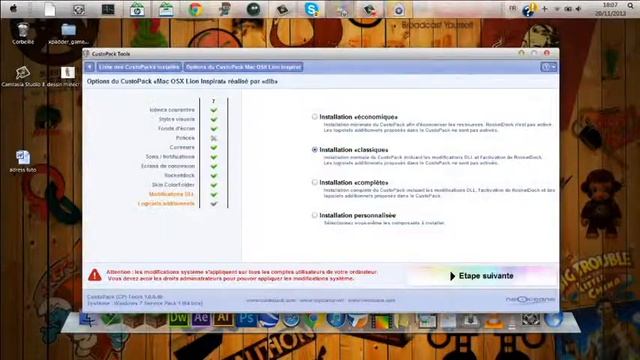
Task: Click the cross mark next to Polices
Action: pos(213,138)
